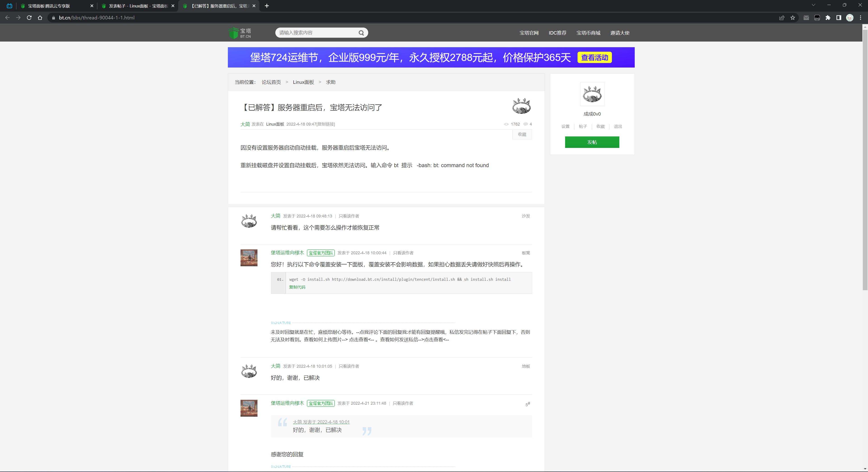Close the 宝塔面板·腾讯云专享版 tab
868x472 pixels.
[92, 6]
